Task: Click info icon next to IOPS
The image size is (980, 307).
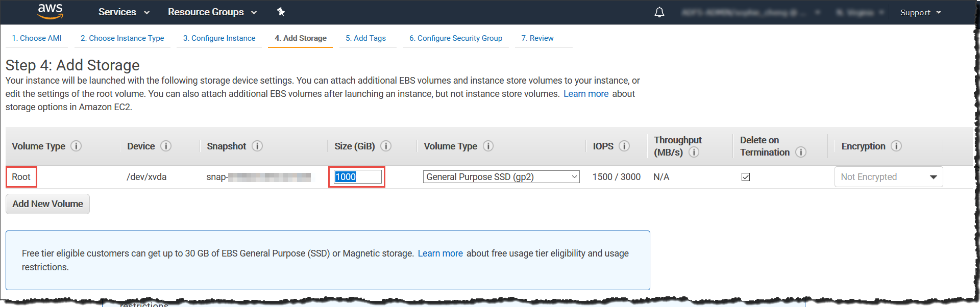Action: [624, 146]
